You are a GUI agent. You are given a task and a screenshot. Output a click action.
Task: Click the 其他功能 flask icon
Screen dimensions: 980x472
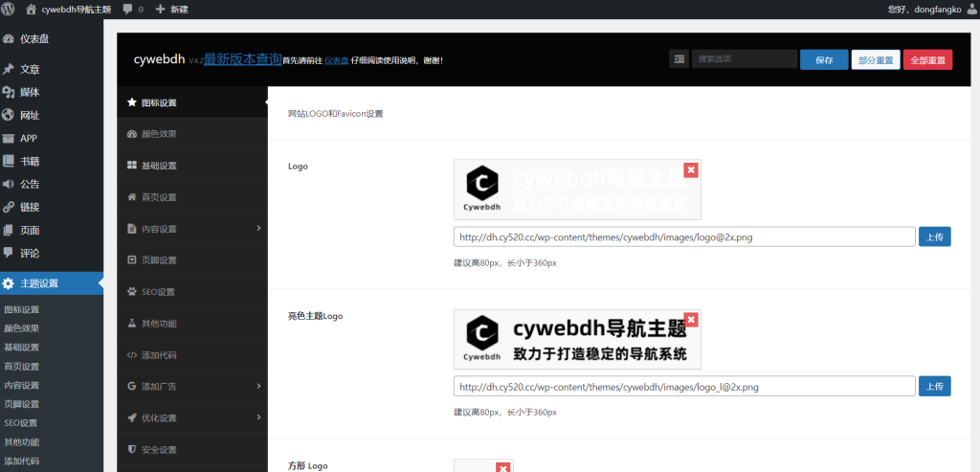click(132, 324)
